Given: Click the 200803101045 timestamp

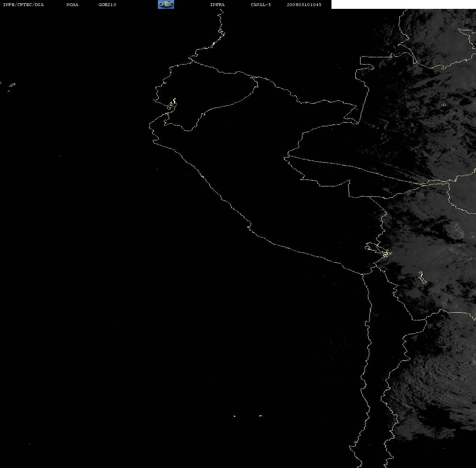Looking at the screenshot, I should [x=304, y=4].
